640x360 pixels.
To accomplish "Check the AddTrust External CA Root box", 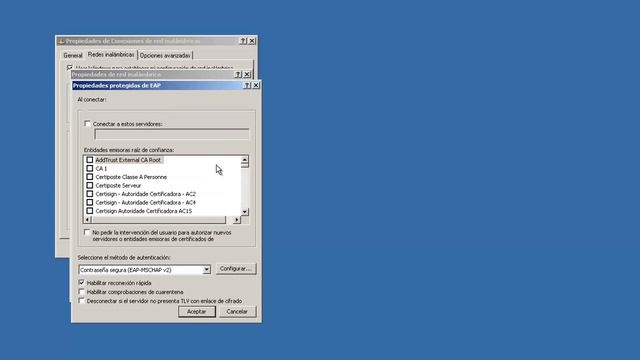I will (90, 160).
